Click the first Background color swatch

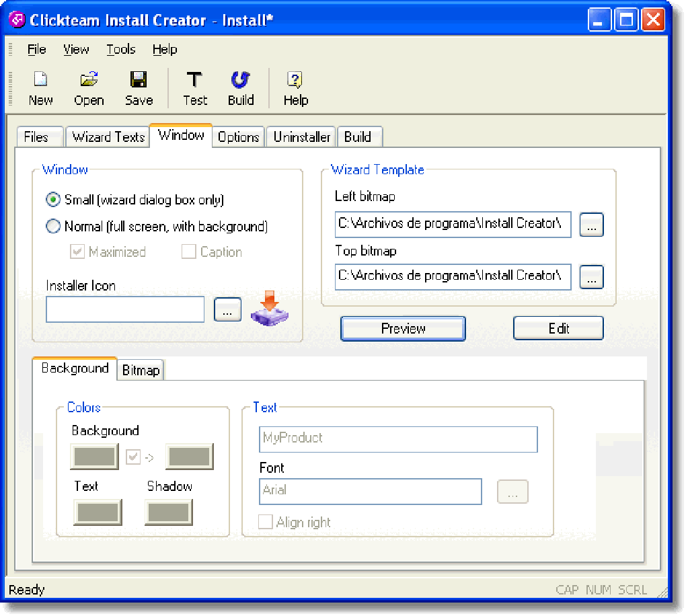pyautogui.click(x=95, y=457)
